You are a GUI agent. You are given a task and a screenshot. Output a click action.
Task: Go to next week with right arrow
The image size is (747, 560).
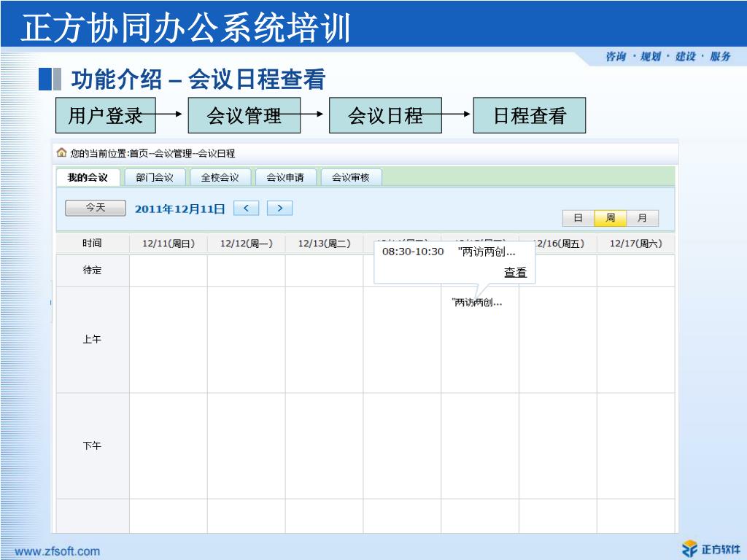(x=279, y=208)
